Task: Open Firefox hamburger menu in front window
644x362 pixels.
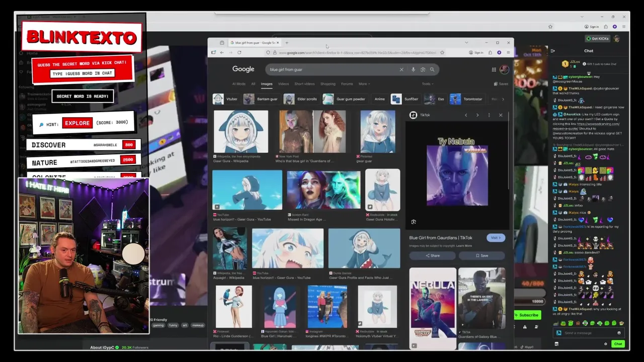Action: point(508,52)
